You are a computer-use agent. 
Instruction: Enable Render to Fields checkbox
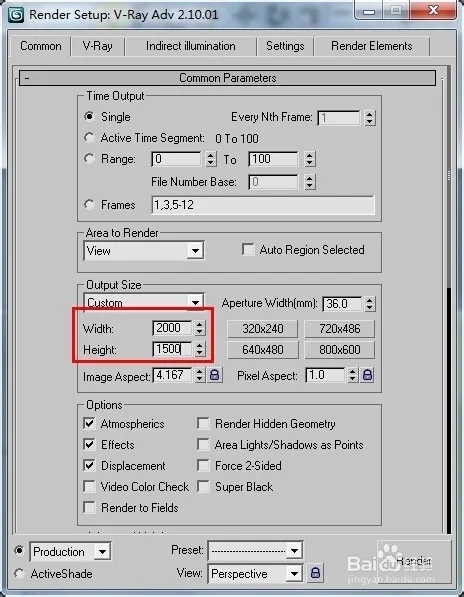pos(89,507)
